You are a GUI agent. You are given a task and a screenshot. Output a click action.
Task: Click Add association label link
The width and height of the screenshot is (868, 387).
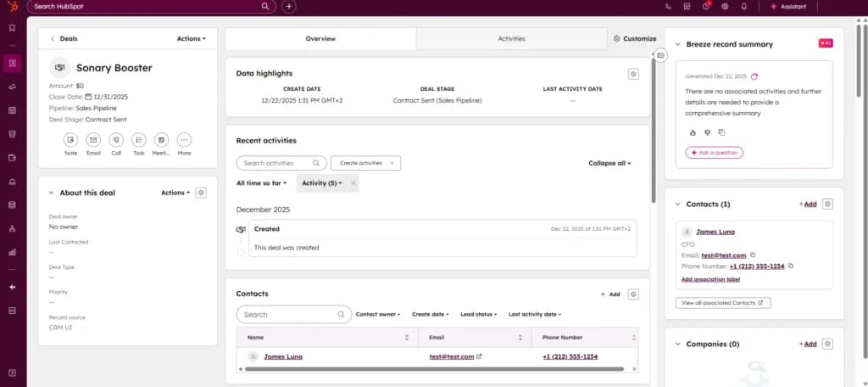pos(711,279)
